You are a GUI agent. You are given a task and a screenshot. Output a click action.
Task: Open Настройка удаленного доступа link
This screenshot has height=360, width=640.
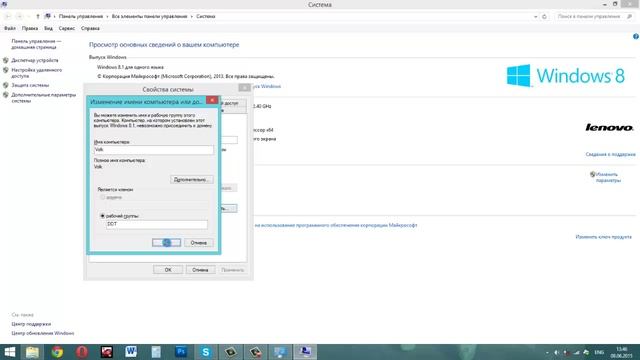click(x=37, y=73)
